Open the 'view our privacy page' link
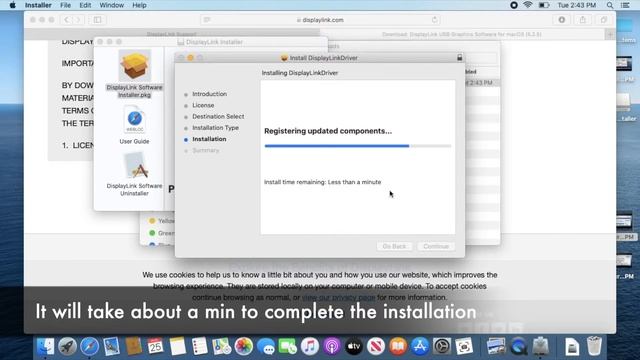 click(338, 298)
